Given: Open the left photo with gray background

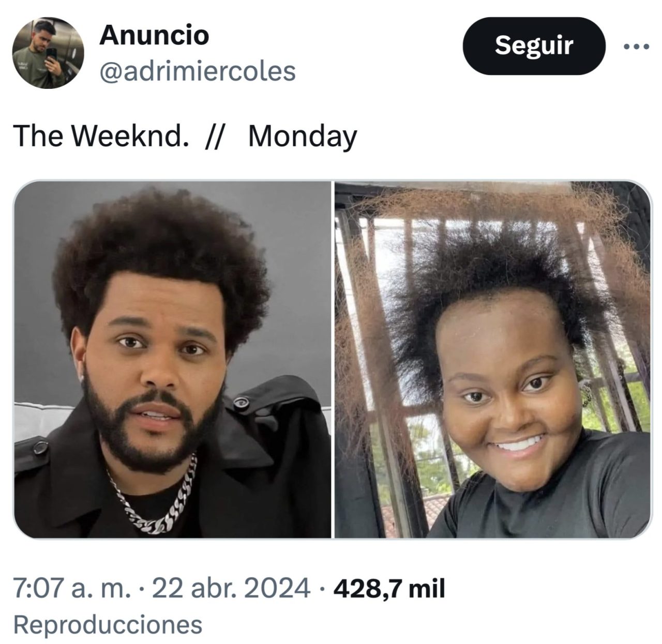Looking at the screenshot, I should 172,359.
